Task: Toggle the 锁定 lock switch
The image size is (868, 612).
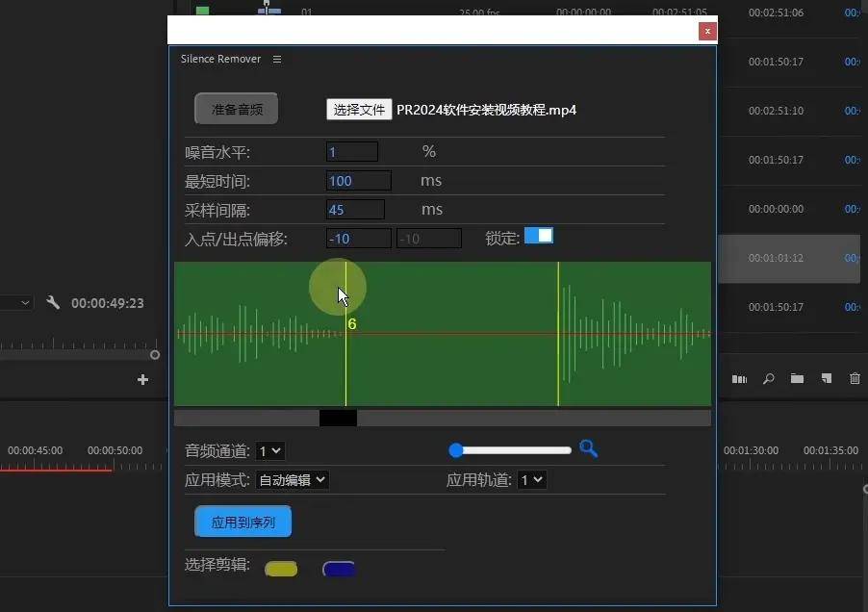Action: [x=539, y=236]
